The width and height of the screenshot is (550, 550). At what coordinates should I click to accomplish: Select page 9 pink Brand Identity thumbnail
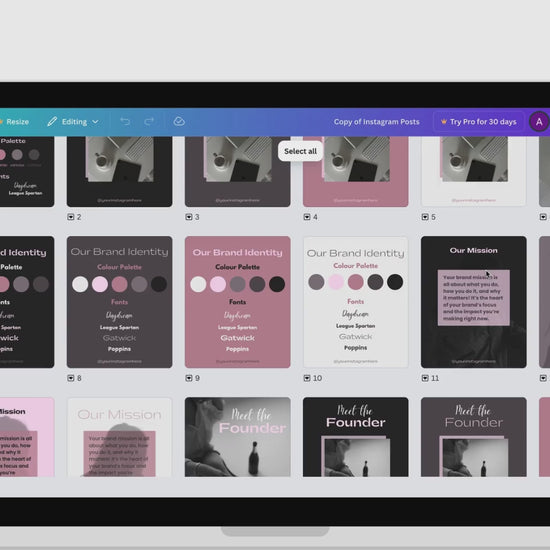[237, 302]
